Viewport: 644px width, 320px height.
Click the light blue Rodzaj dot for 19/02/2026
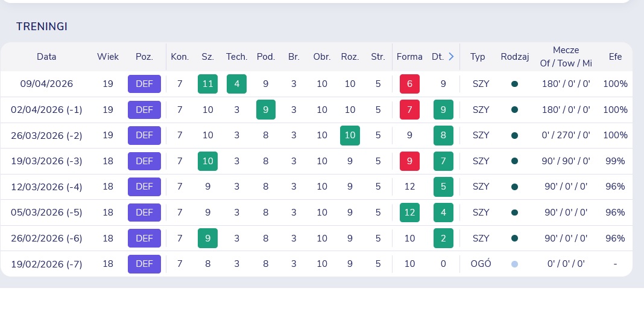[x=514, y=264]
